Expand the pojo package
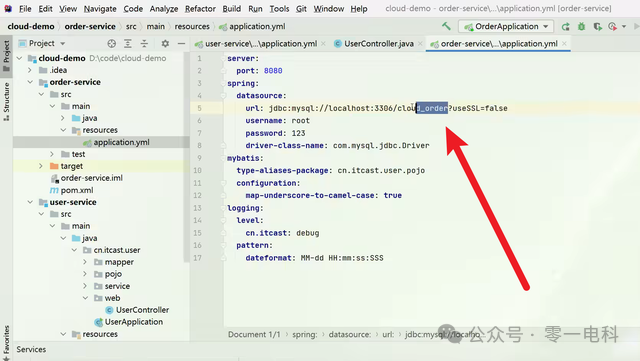 [x=85, y=274]
